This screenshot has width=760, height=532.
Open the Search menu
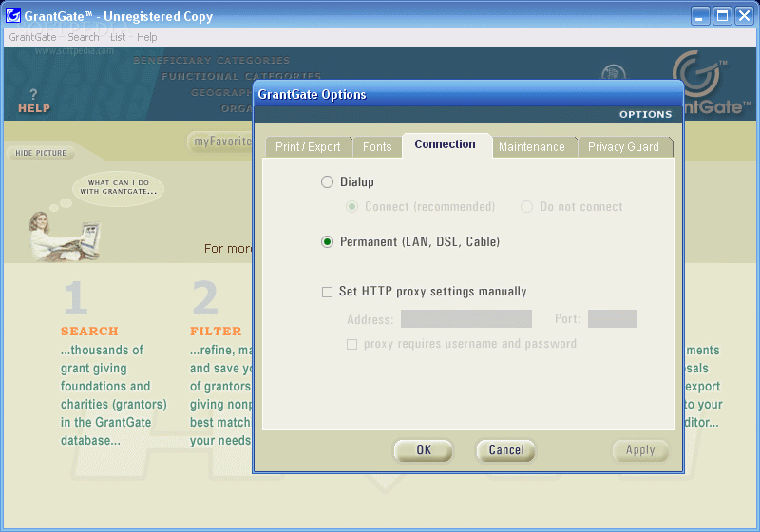click(84, 37)
